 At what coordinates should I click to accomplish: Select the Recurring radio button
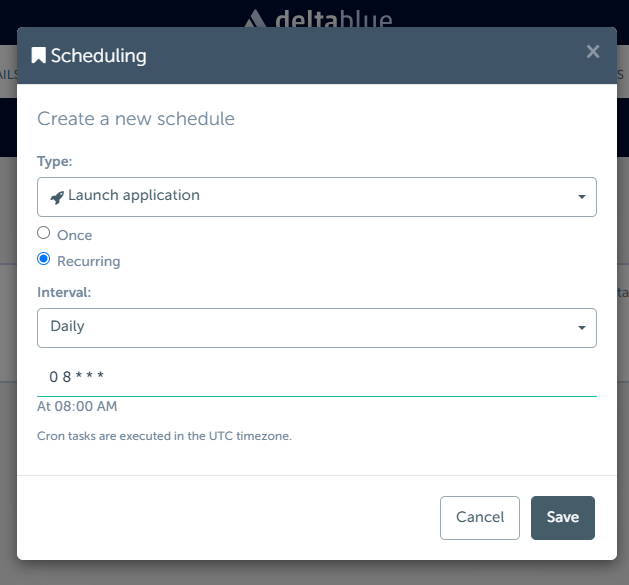[x=43, y=259]
